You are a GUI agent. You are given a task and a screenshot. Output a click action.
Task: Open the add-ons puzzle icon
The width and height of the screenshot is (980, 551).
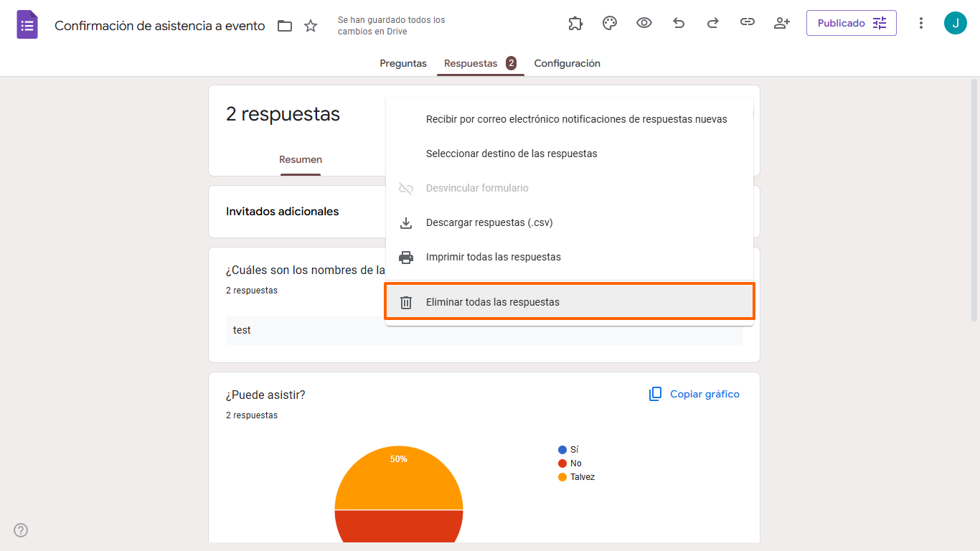click(575, 23)
